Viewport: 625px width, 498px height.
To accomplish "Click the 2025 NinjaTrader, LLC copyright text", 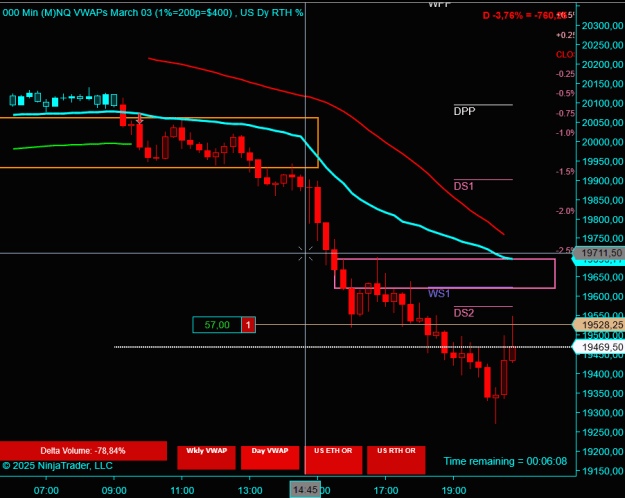I will (57, 466).
